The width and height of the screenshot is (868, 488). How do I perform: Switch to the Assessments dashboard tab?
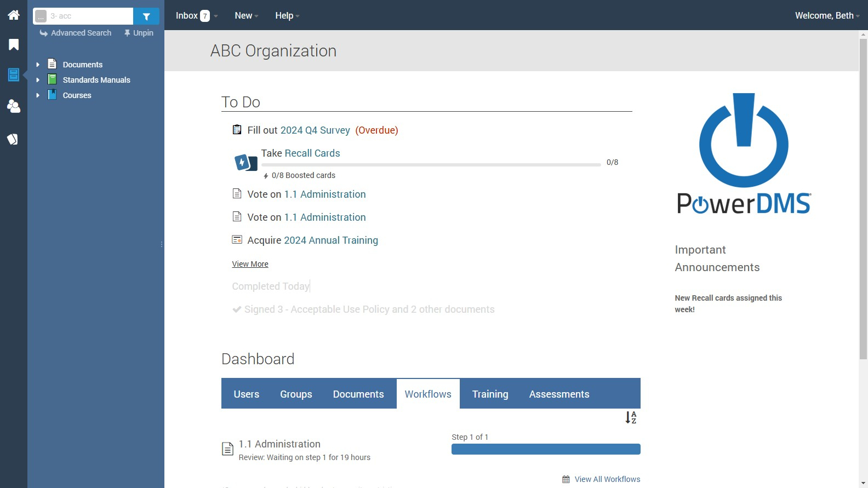(559, 394)
